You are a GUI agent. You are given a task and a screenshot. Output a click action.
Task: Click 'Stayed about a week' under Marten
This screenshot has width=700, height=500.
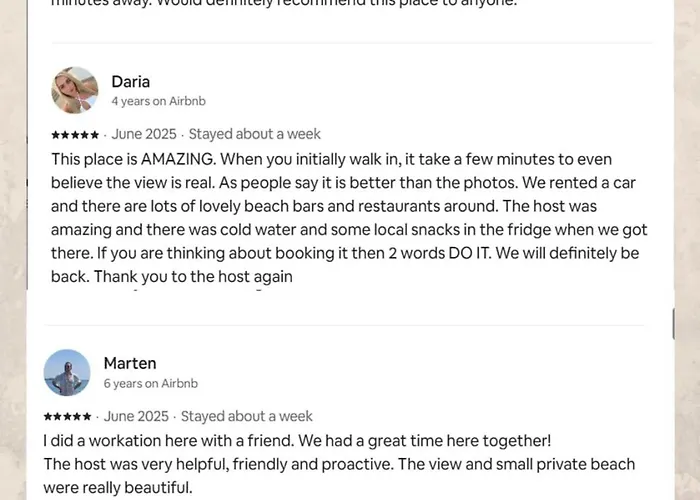coord(247,416)
